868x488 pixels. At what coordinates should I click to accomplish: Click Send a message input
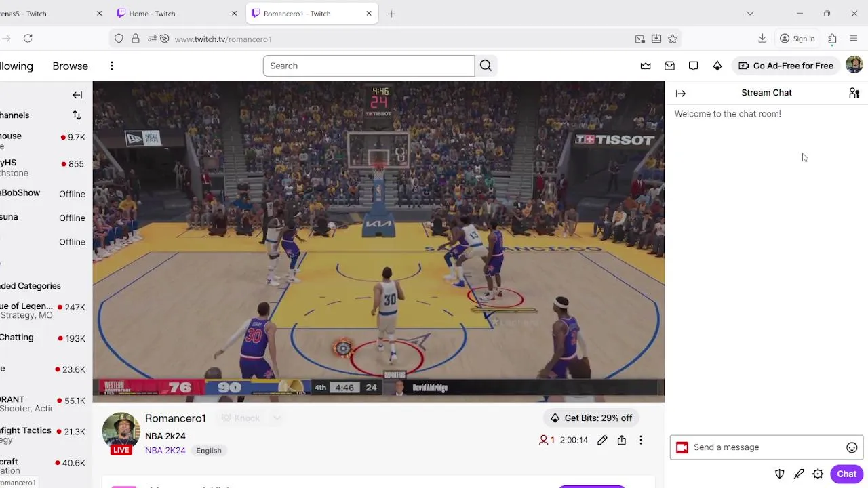pos(767,447)
